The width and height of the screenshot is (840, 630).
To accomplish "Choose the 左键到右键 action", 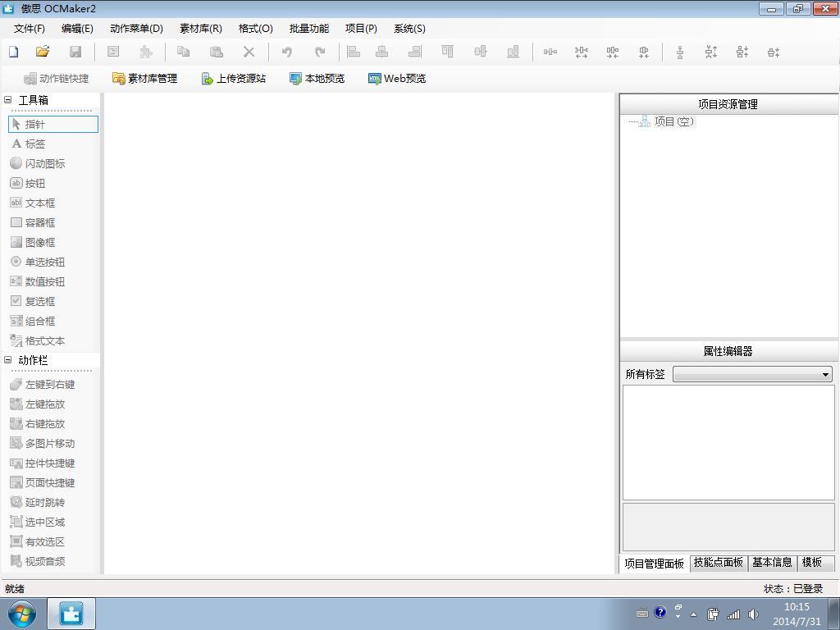I will [x=43, y=385].
